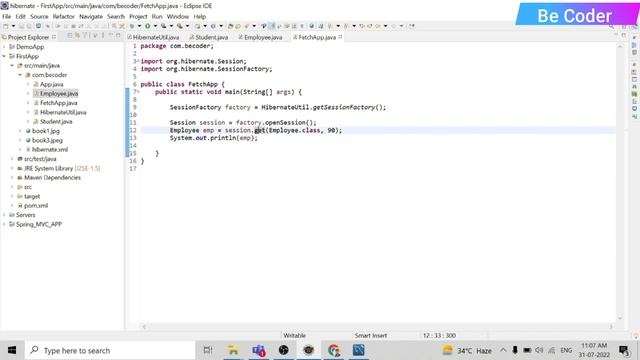Collapse the FirstApp project node
The height and width of the screenshot is (360, 640).
pyautogui.click(x=4, y=56)
